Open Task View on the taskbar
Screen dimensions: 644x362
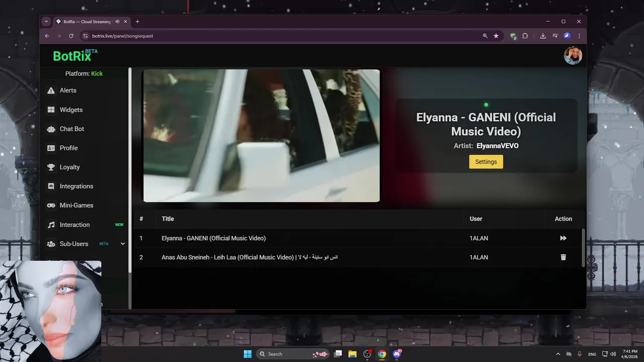coord(338,354)
